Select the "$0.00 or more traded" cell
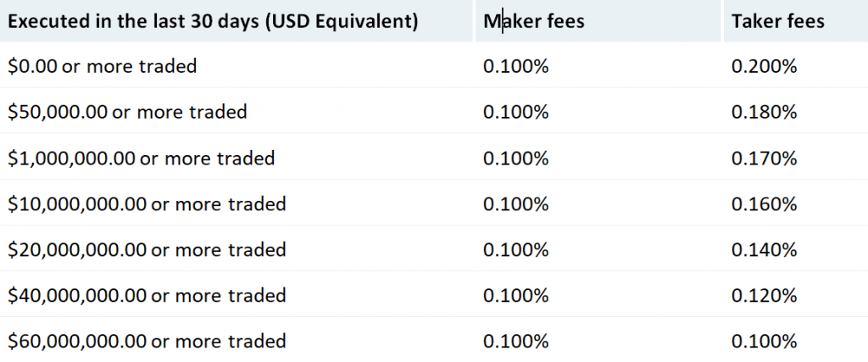 pyautogui.click(x=102, y=66)
